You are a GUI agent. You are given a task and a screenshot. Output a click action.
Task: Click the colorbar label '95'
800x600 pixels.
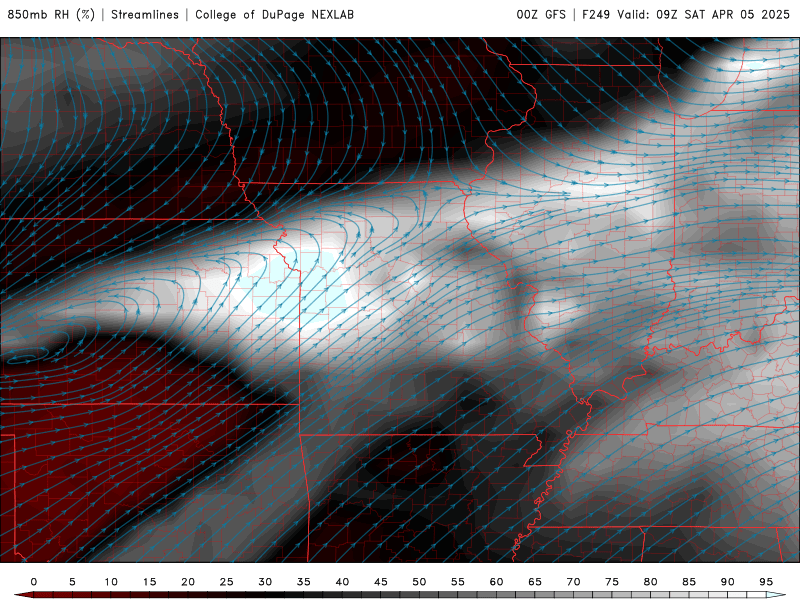coord(766,582)
